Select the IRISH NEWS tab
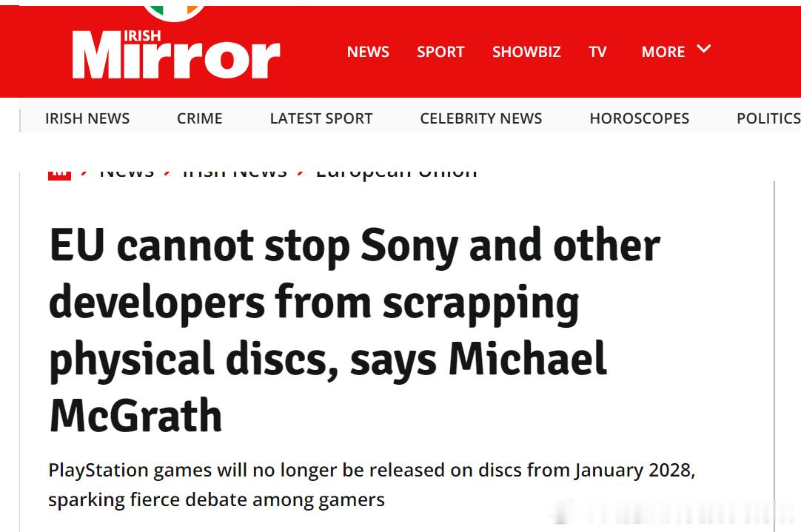 click(87, 118)
